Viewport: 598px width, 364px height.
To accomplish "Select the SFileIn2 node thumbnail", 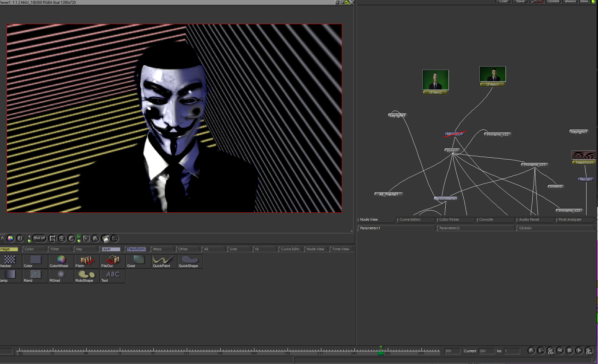I will pyautogui.click(x=435, y=80).
